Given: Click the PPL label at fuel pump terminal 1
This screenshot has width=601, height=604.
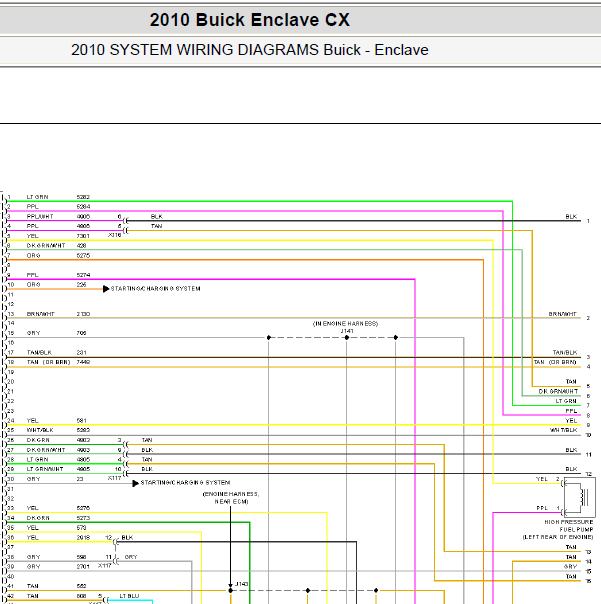Looking at the screenshot, I should pyautogui.click(x=542, y=508).
